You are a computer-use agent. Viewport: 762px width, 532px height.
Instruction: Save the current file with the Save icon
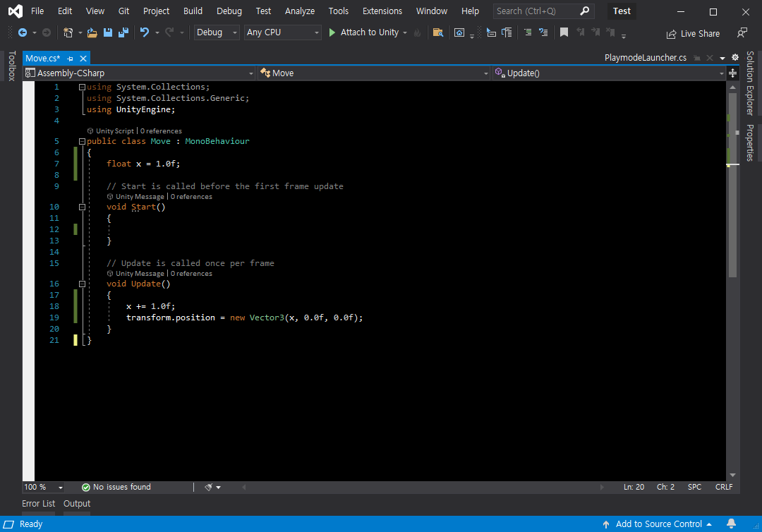click(x=108, y=32)
